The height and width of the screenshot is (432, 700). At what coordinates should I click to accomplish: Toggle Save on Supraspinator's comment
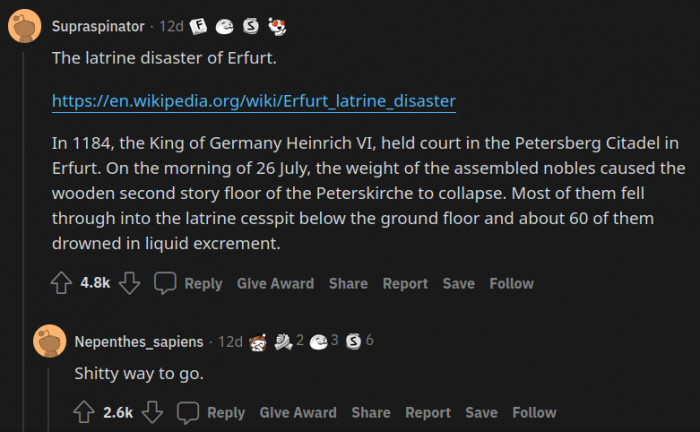[x=458, y=283]
